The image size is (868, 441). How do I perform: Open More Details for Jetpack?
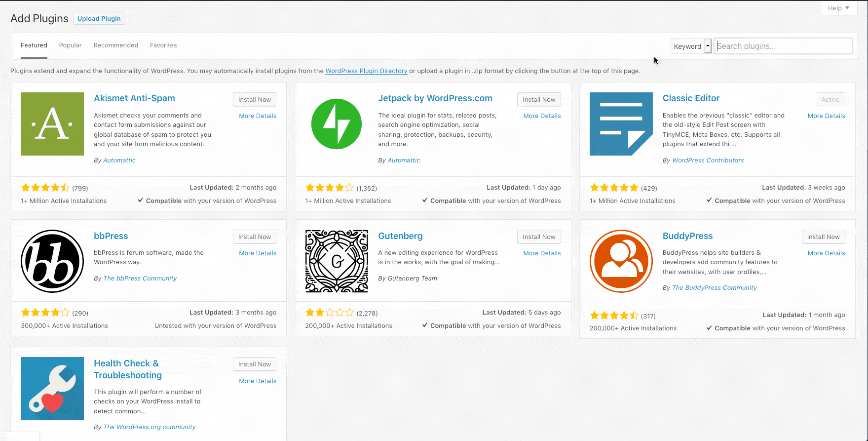(542, 116)
